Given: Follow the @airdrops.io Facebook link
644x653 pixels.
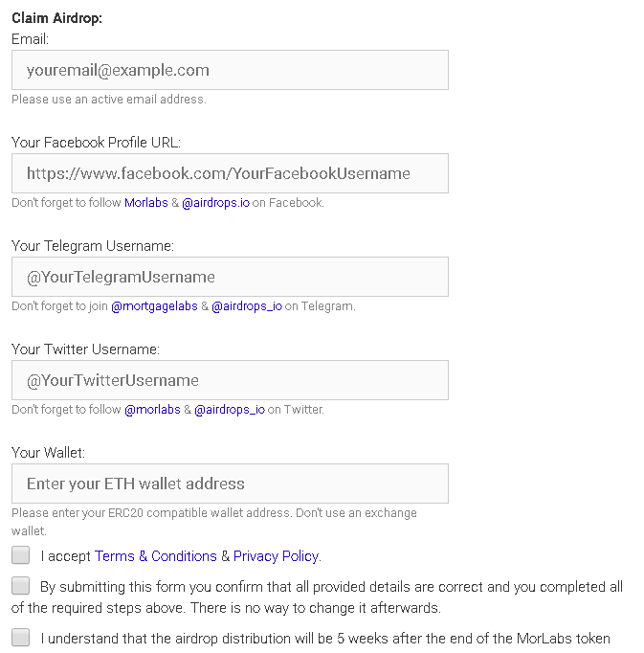Looking at the screenshot, I should 215,203.
